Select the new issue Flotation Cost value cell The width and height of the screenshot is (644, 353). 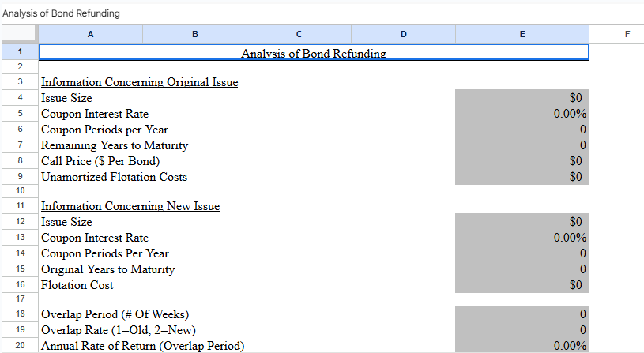point(522,285)
